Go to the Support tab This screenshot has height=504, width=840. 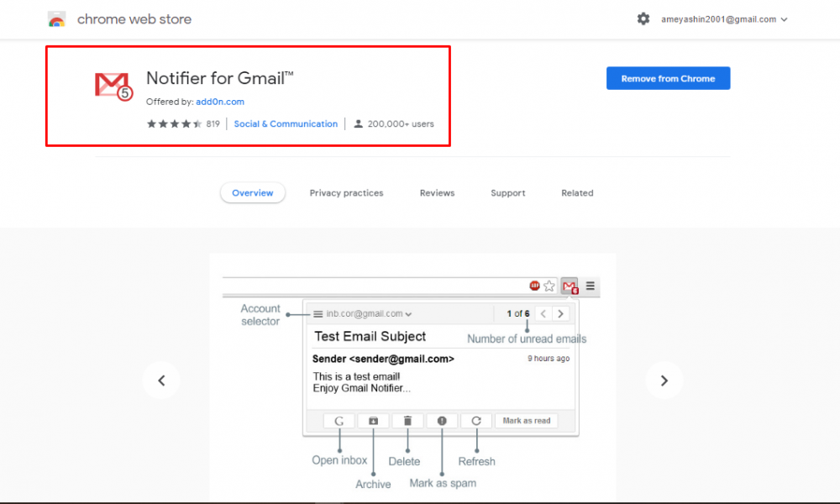point(508,193)
